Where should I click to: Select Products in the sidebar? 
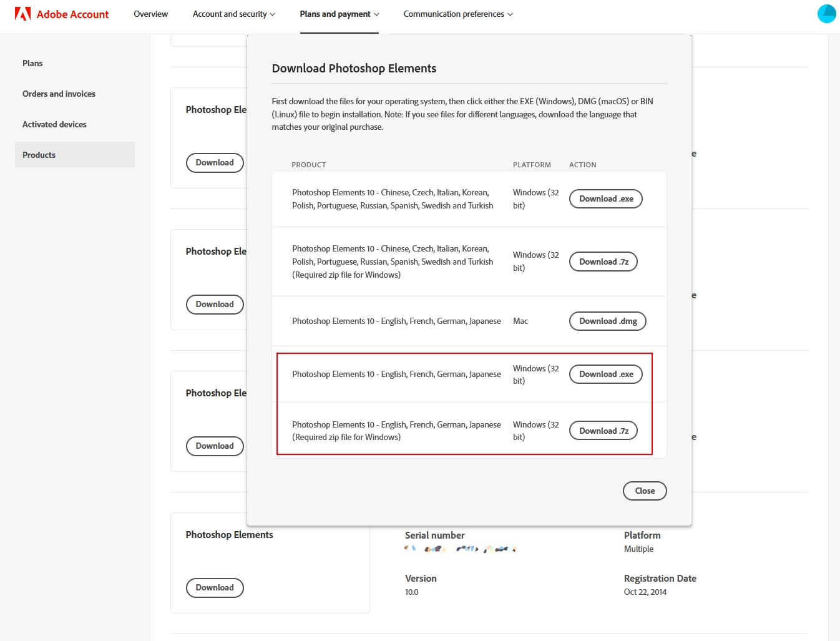75,155
